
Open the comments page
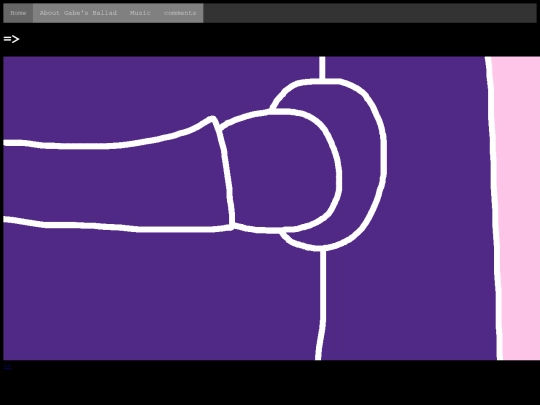[x=180, y=13]
